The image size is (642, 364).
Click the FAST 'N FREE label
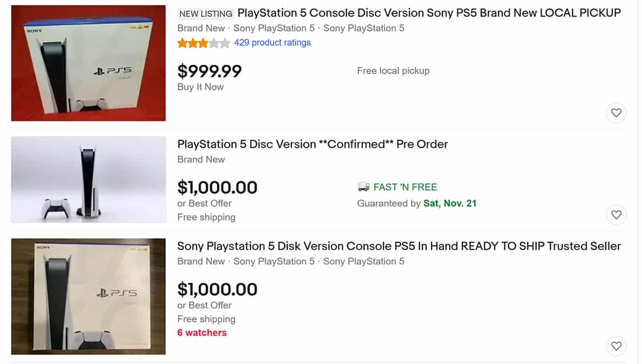pyautogui.click(x=404, y=187)
